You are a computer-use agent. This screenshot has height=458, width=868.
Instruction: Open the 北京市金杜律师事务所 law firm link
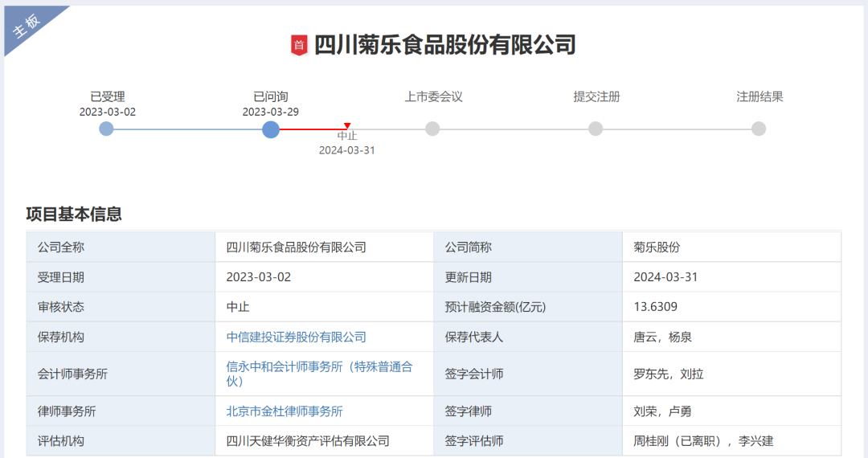[x=285, y=411]
